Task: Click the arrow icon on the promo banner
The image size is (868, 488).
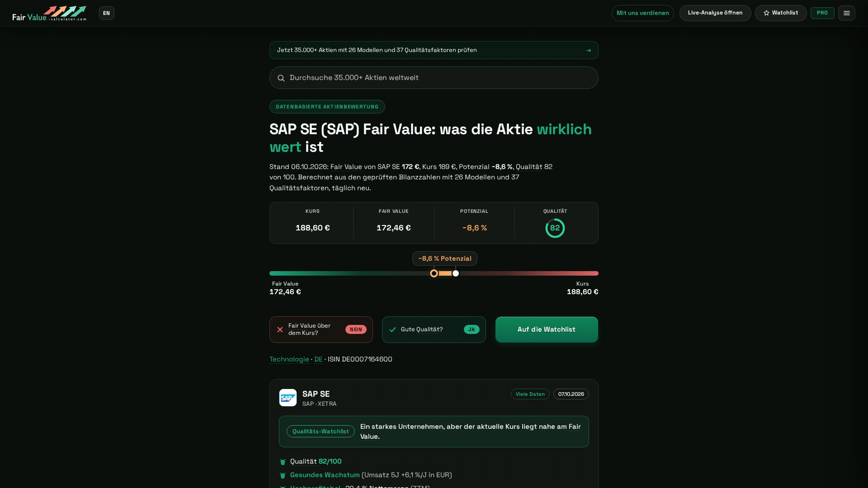Action: (x=589, y=50)
